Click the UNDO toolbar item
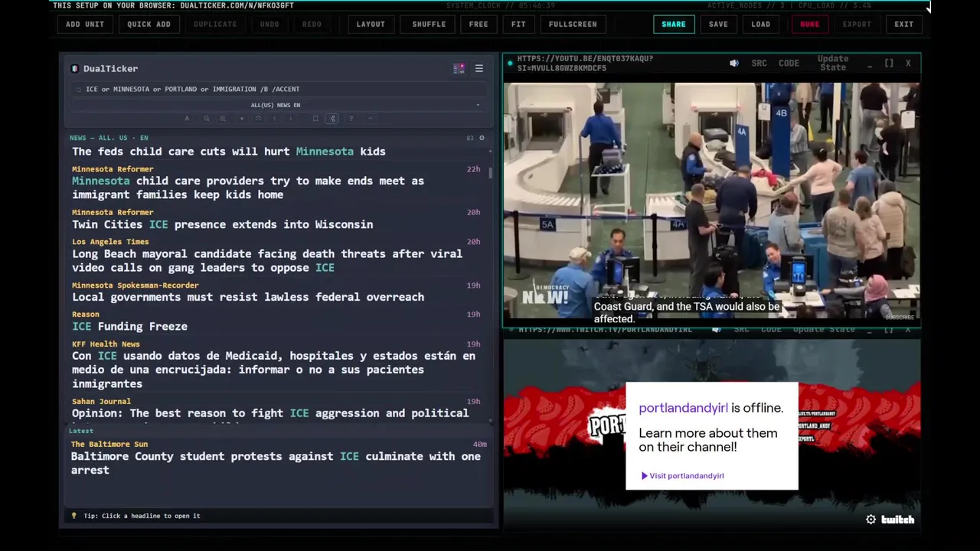 coord(269,24)
